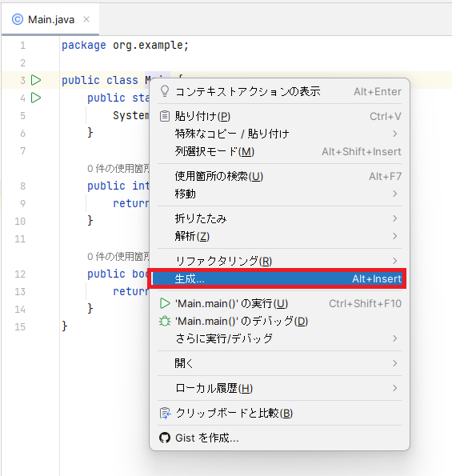Click the 0 件の使用箇所 hint above line 8
Screen dimensions: 452x476
coord(118,169)
